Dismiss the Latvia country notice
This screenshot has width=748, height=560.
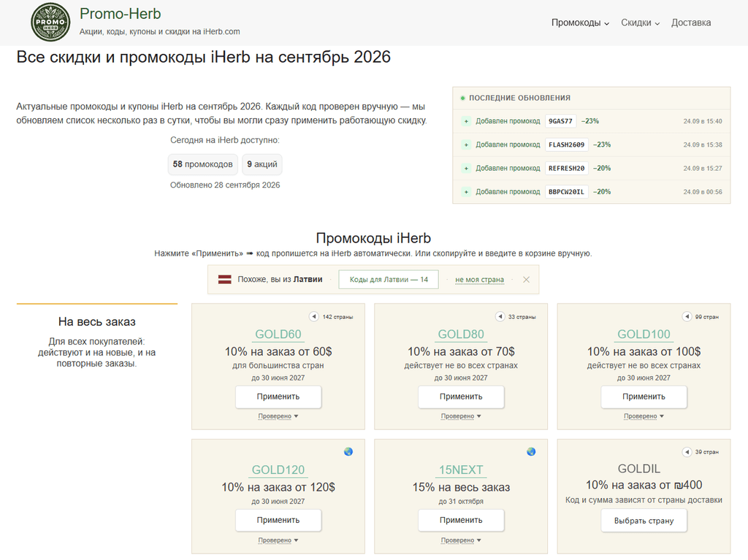click(526, 280)
